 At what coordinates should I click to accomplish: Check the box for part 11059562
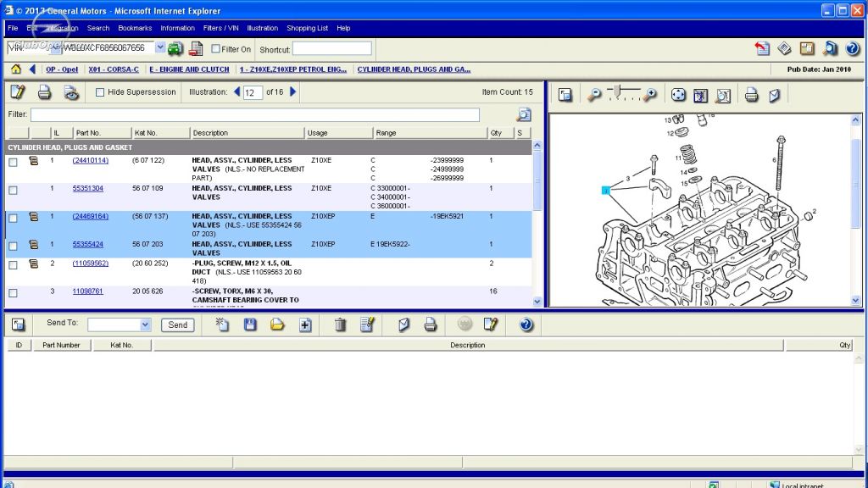(13, 265)
